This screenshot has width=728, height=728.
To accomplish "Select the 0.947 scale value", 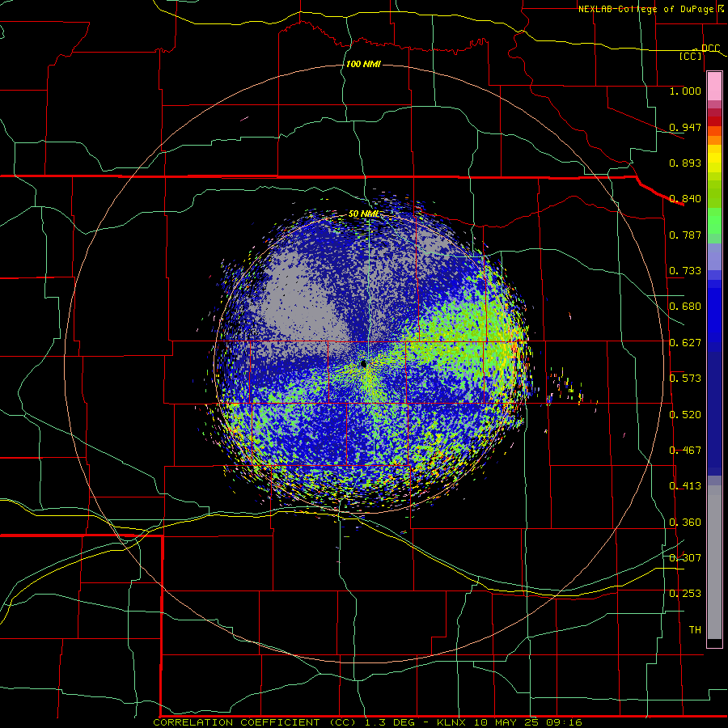I will 685,127.
